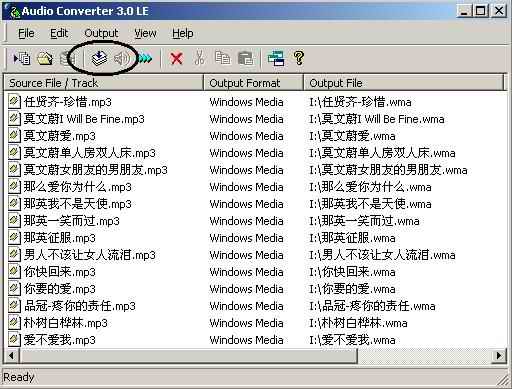Click Windows Media cell in 你快回来.mp3 row
The width and height of the screenshot is (512, 389).
coord(247,272)
